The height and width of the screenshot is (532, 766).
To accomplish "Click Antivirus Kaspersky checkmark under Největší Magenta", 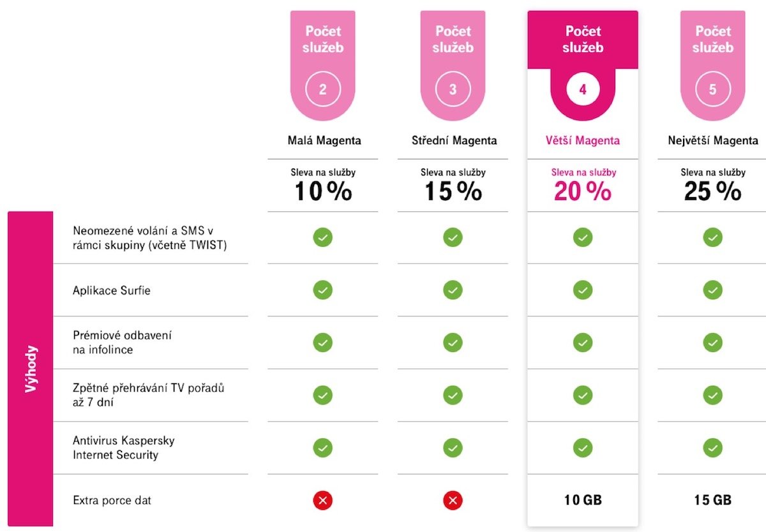I will click(712, 448).
